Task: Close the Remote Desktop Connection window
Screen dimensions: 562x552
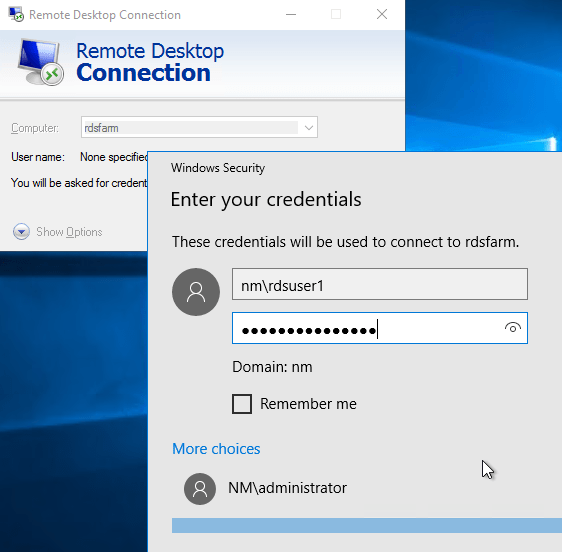Action: (382, 14)
